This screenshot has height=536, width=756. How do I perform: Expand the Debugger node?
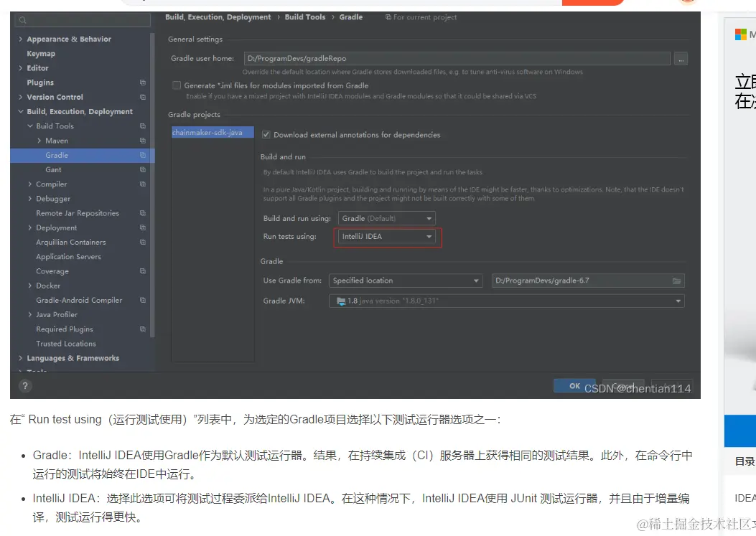tap(30, 199)
